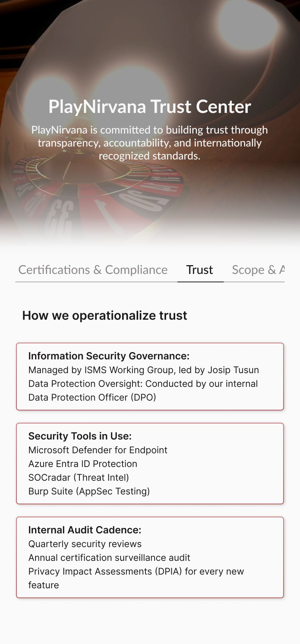This screenshot has height=644, width=300.
Task: Click the Microsoft Defender for Endpoint line
Action: point(98,450)
